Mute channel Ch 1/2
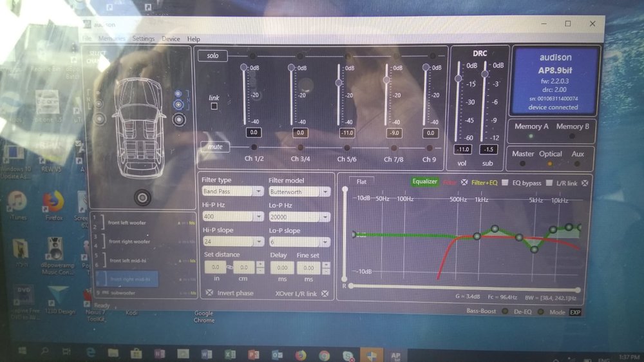The width and height of the screenshot is (644, 362). click(x=254, y=147)
